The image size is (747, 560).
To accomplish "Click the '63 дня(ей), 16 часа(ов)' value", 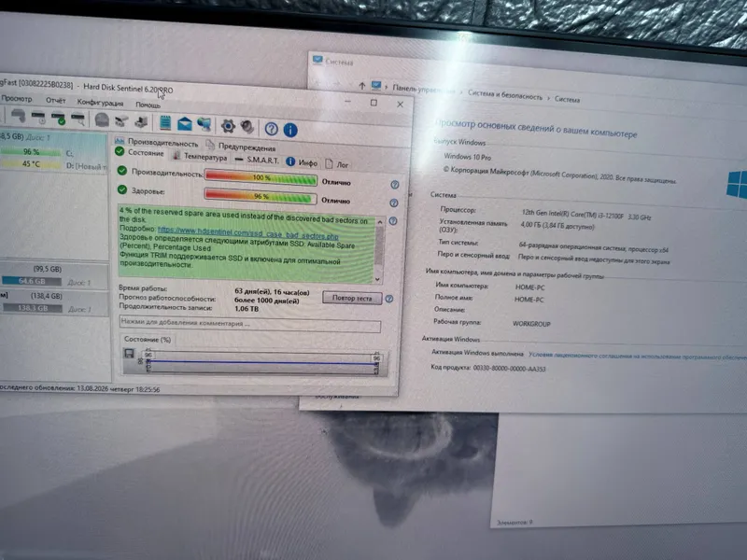I will click(x=272, y=291).
